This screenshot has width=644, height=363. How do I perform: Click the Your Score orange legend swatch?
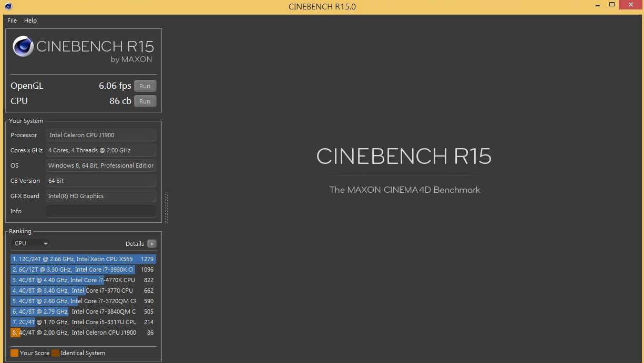14,353
